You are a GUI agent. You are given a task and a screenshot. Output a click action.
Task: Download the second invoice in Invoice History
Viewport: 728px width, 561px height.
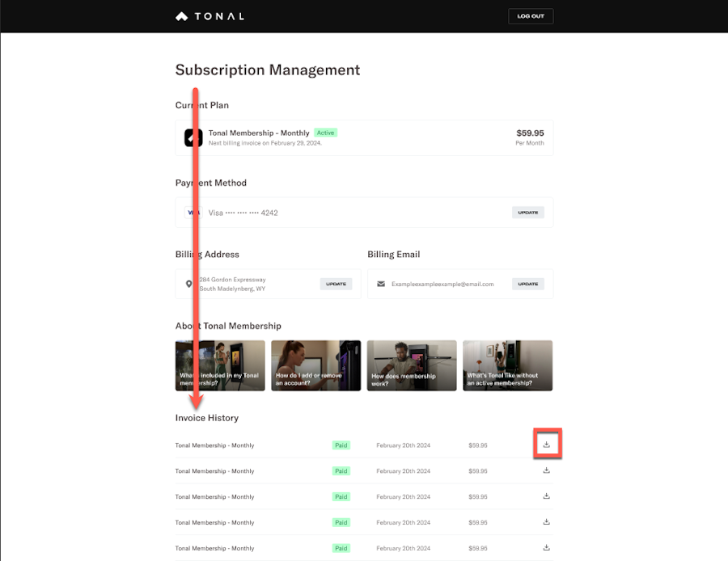coord(547,470)
